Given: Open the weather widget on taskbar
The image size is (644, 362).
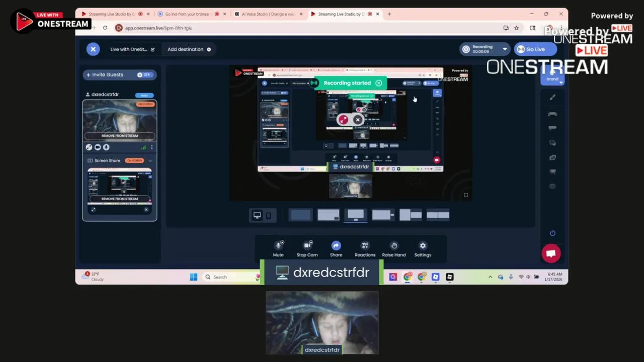Looking at the screenshot, I should [94, 277].
